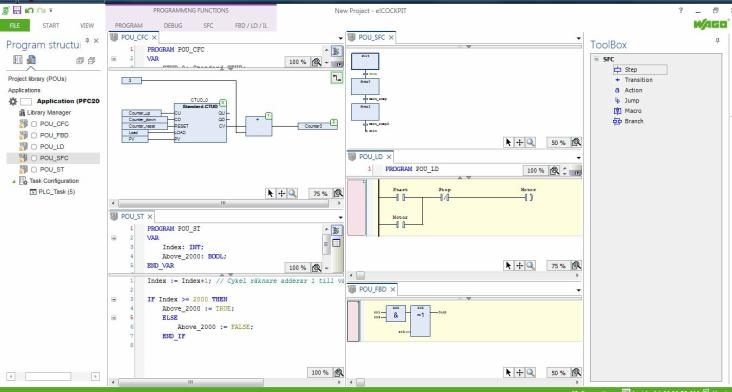This screenshot has height=392, width=732.
Task: Open tab list dropdown of POU_LD pane
Action: point(578,158)
